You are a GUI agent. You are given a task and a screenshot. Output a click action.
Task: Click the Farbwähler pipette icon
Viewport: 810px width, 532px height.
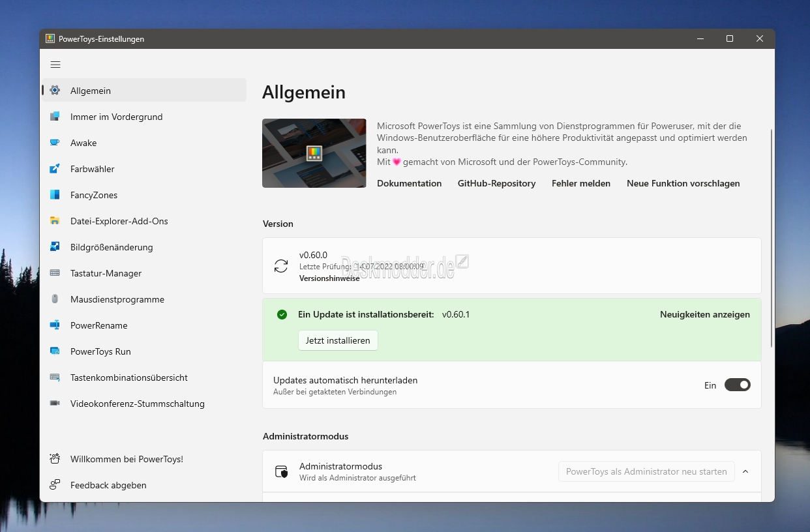point(55,169)
